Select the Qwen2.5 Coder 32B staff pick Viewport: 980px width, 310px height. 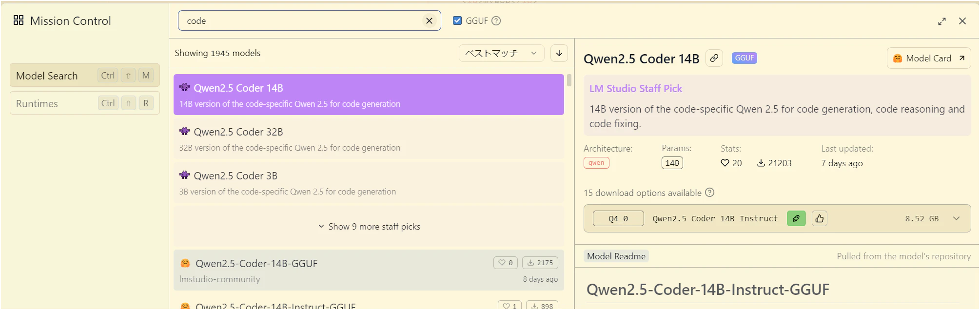369,138
